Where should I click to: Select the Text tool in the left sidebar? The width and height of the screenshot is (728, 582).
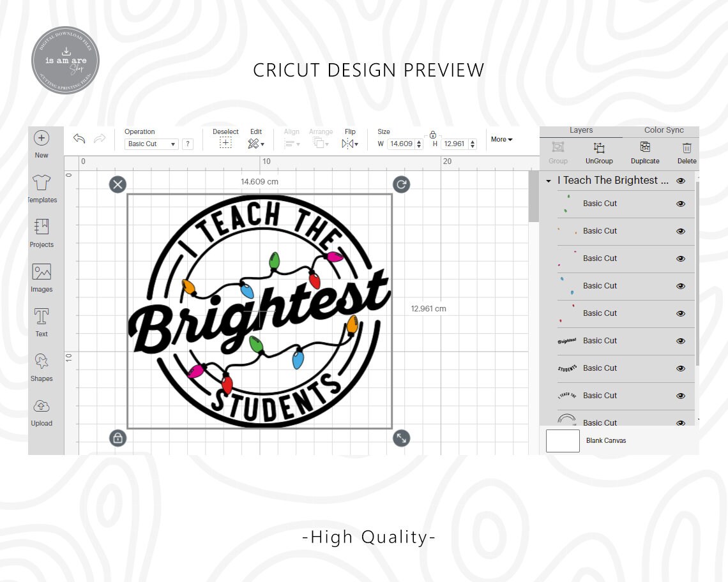tap(42, 321)
